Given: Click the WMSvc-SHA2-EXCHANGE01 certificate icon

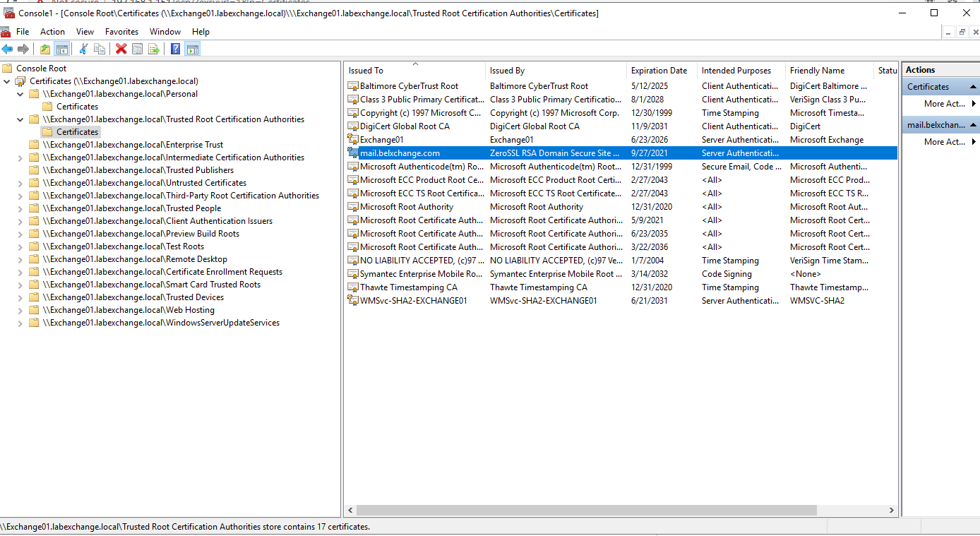Looking at the screenshot, I should click(353, 300).
